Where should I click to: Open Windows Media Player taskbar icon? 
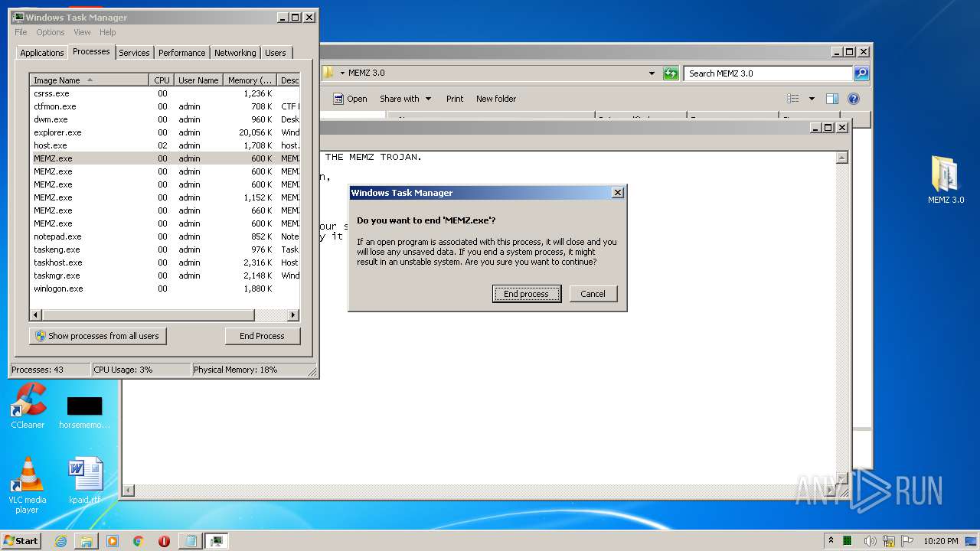(113, 541)
